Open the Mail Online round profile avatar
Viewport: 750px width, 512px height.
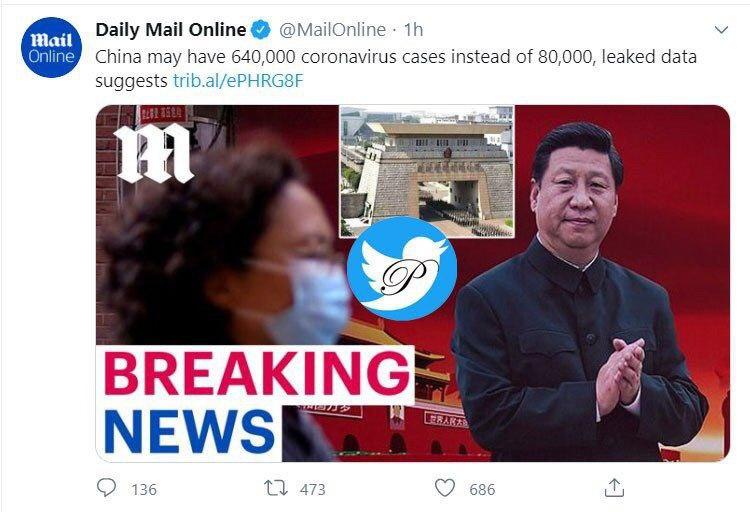click(52, 47)
